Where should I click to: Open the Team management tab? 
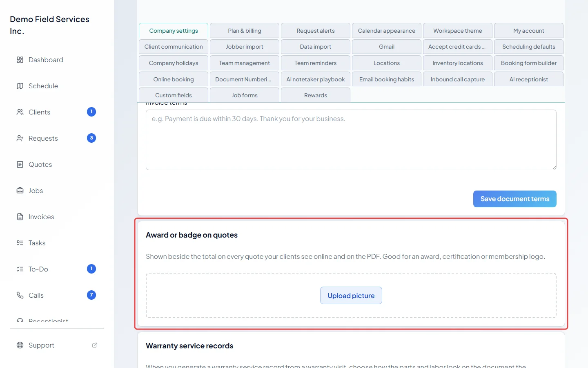click(x=245, y=63)
